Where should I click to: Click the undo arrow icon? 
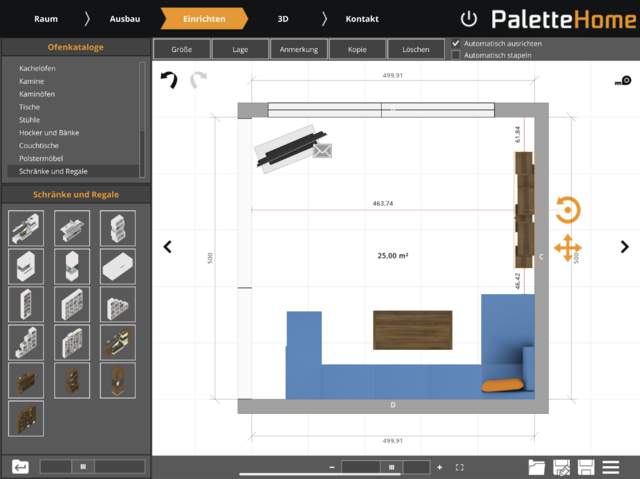[169, 80]
